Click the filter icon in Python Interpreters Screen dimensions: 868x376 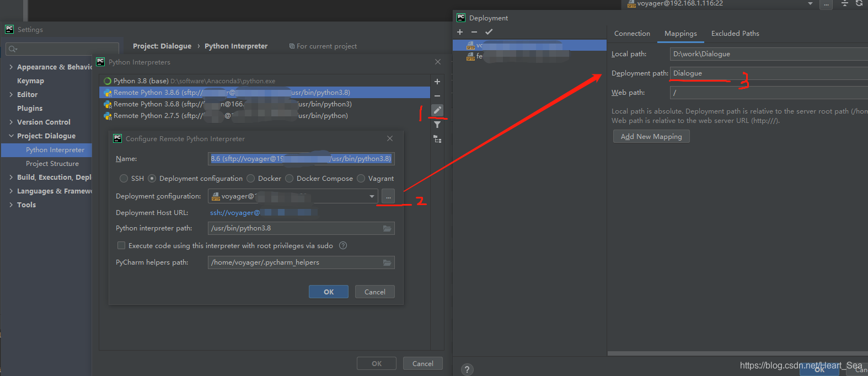437,125
